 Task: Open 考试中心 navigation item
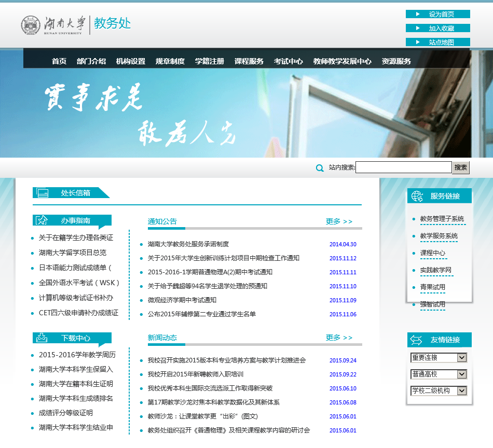click(289, 61)
